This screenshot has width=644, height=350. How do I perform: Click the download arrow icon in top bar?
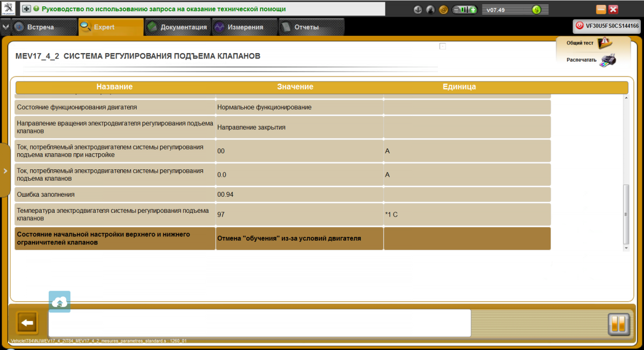[x=418, y=10]
